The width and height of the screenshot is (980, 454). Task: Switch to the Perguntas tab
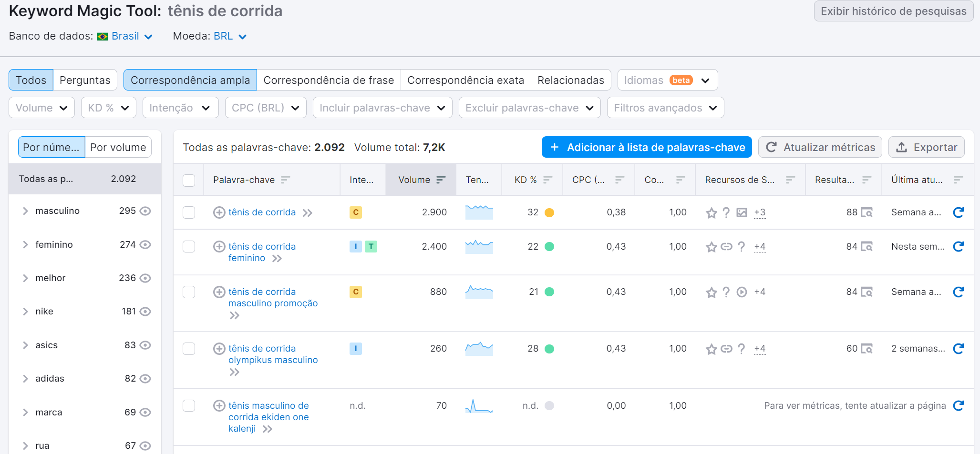85,80
